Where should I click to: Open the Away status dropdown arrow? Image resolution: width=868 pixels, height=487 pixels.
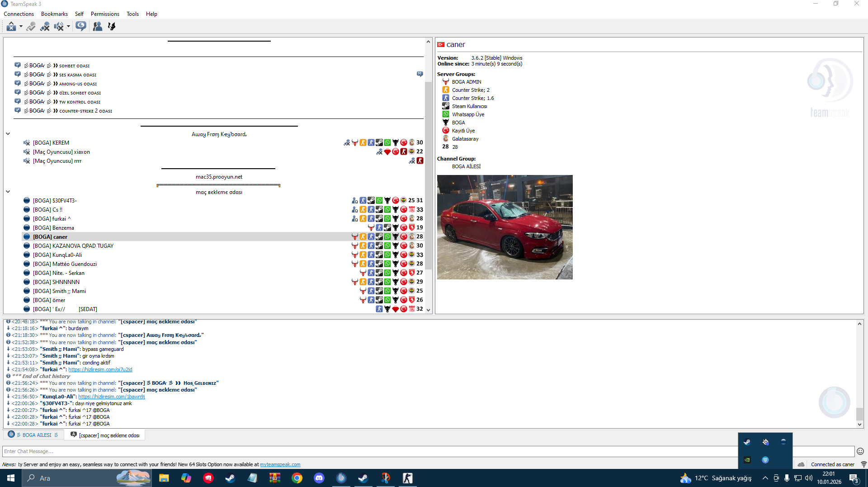click(21, 27)
